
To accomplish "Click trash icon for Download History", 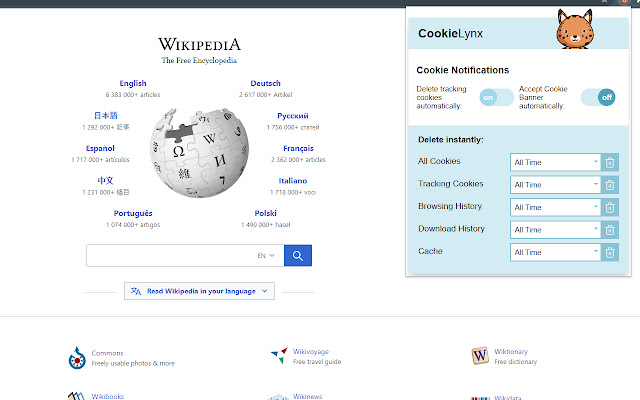I will point(610,230).
